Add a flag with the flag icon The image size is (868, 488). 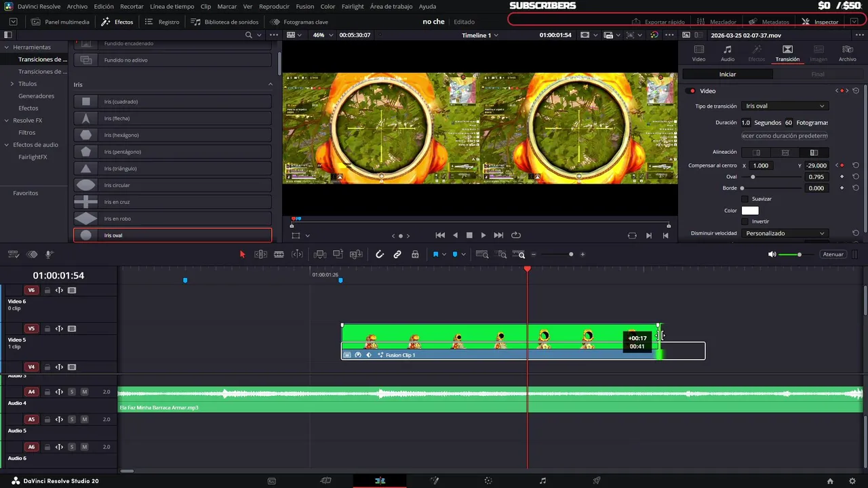[435, 254]
